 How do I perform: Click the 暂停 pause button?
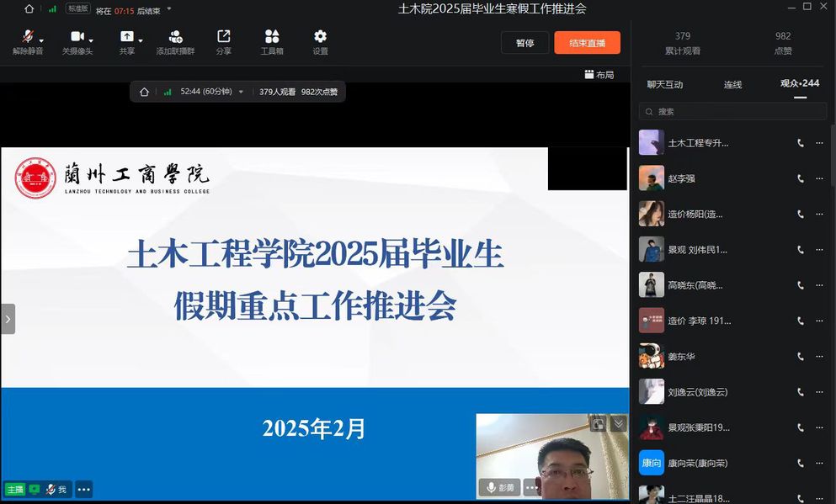point(524,43)
